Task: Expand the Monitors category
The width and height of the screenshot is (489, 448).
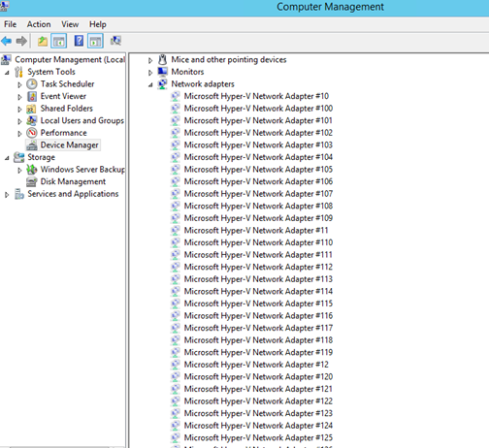Action: [x=150, y=73]
